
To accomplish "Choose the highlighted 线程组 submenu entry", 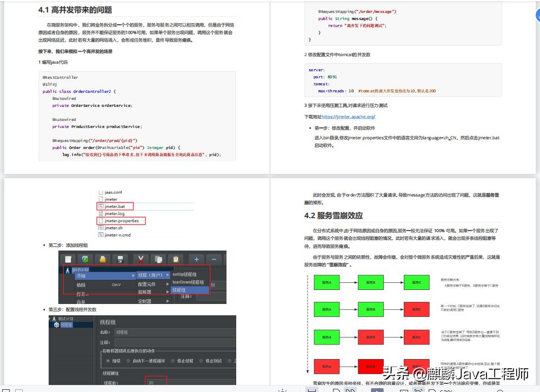I will (x=190, y=290).
